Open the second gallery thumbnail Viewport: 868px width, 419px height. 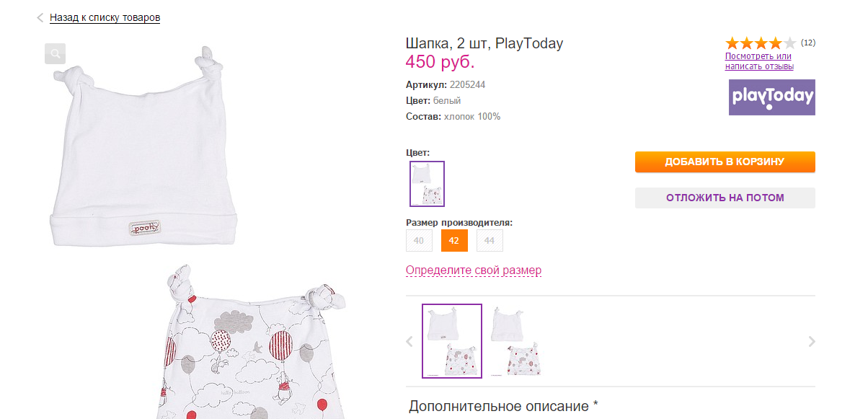tap(516, 341)
